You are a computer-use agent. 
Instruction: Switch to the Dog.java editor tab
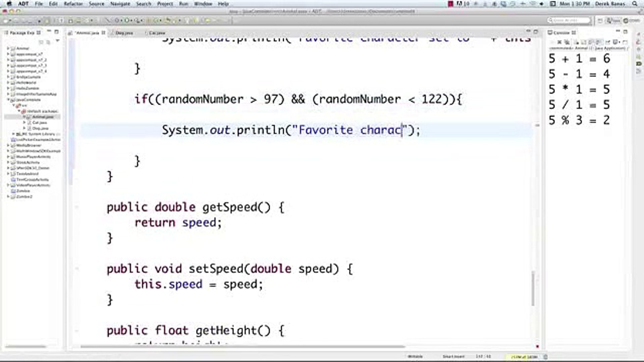124,33
